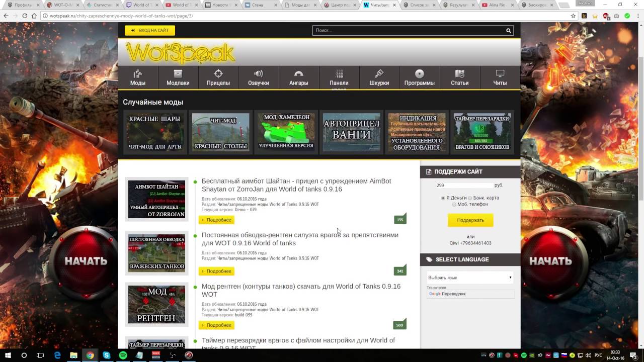Image resolution: width=644 pixels, height=362 pixels.
Task: Click the comments count badge 341
Action: [400, 270]
